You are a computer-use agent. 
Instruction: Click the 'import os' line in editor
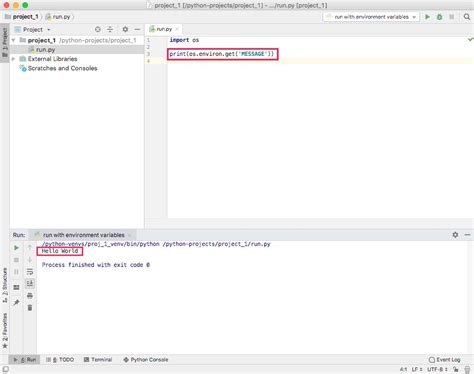click(184, 40)
